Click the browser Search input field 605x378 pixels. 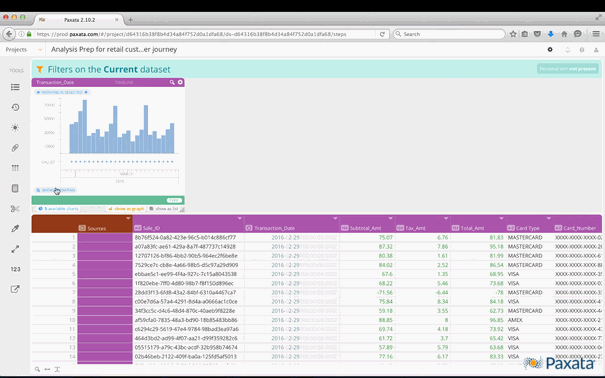point(449,34)
